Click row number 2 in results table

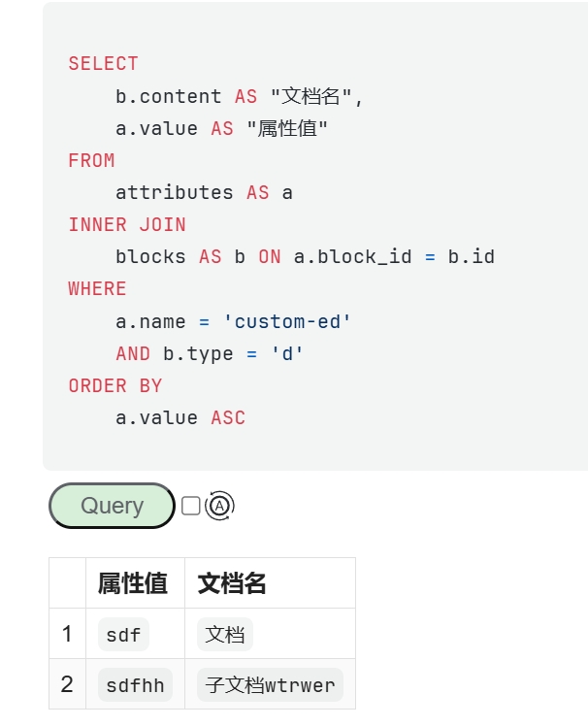pyautogui.click(x=67, y=685)
